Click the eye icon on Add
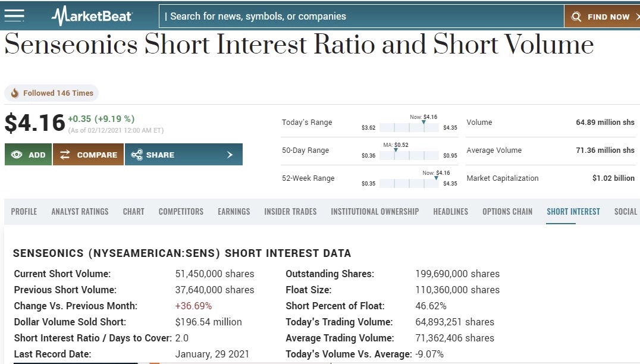The width and height of the screenshot is (640, 364). coord(17,155)
